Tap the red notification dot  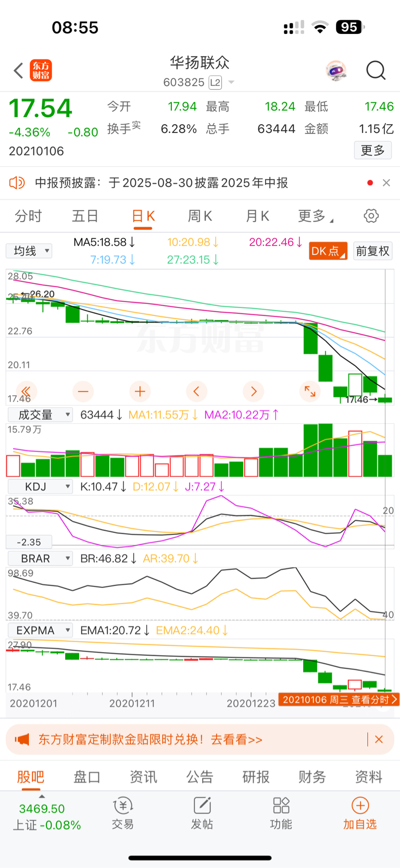[x=370, y=183]
